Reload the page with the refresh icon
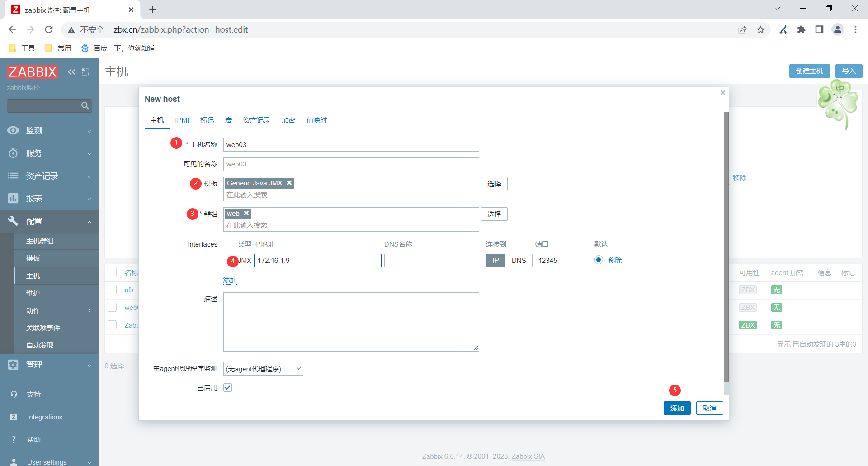Screen dimensions: 868x466 click(49, 30)
